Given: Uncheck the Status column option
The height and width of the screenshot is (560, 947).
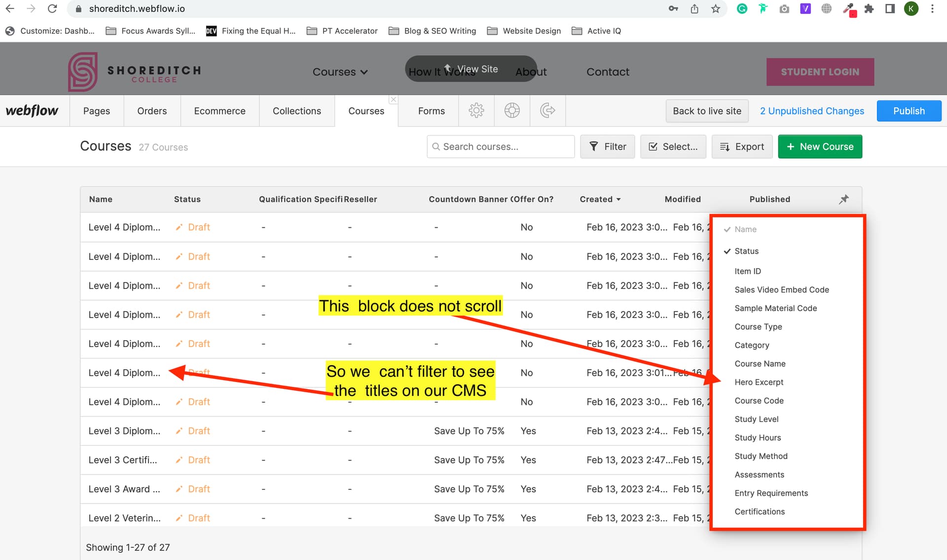Looking at the screenshot, I should [746, 251].
